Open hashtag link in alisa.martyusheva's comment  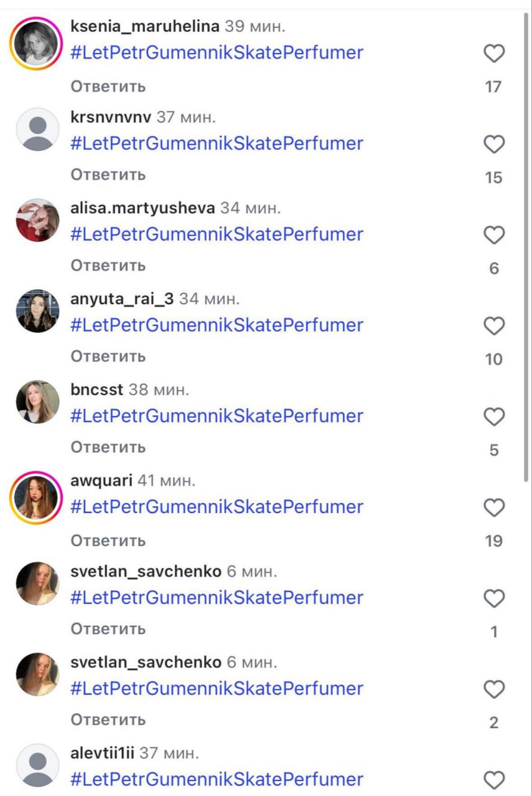tap(216, 234)
